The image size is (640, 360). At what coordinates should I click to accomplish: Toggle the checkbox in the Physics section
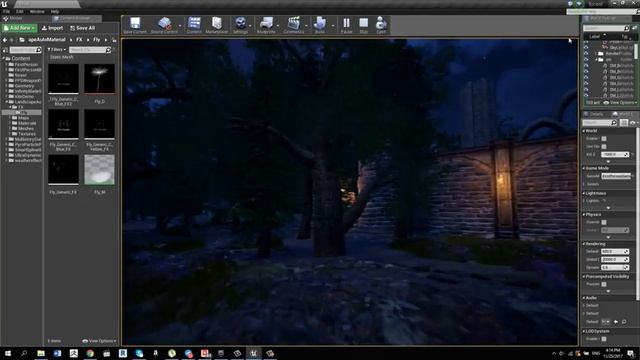click(604, 222)
